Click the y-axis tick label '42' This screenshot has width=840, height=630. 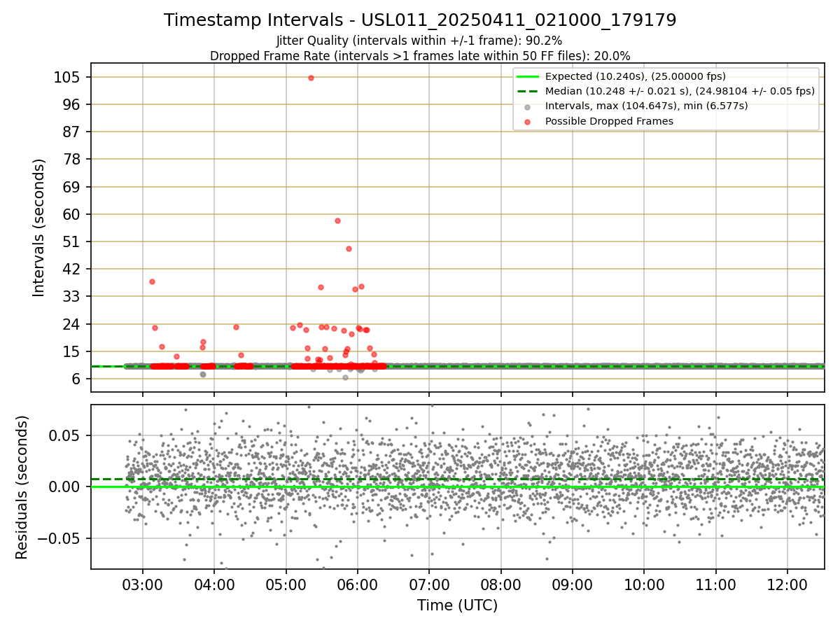(72, 269)
